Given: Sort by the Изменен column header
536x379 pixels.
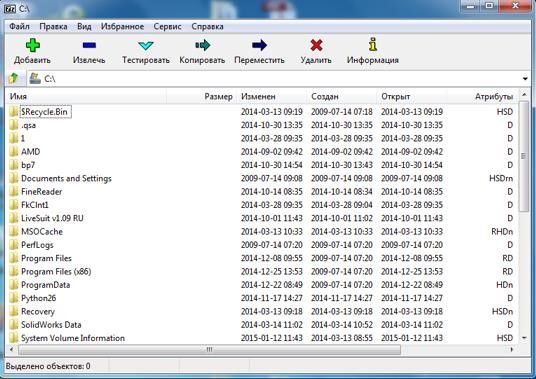Looking at the screenshot, I should coord(272,96).
